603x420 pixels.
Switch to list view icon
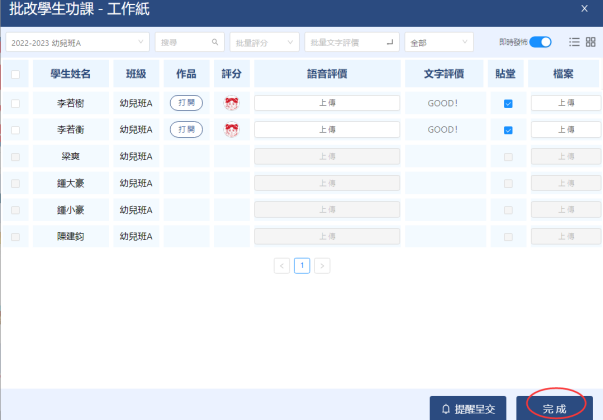pyautogui.click(x=574, y=42)
